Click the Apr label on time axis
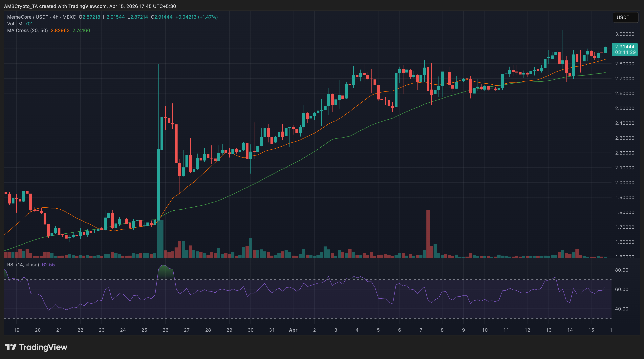 click(293, 330)
